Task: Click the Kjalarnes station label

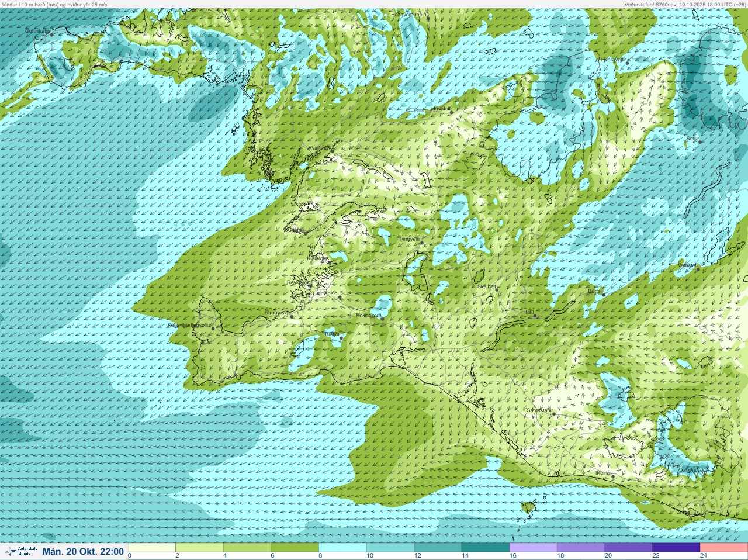Action: pyautogui.click(x=318, y=258)
